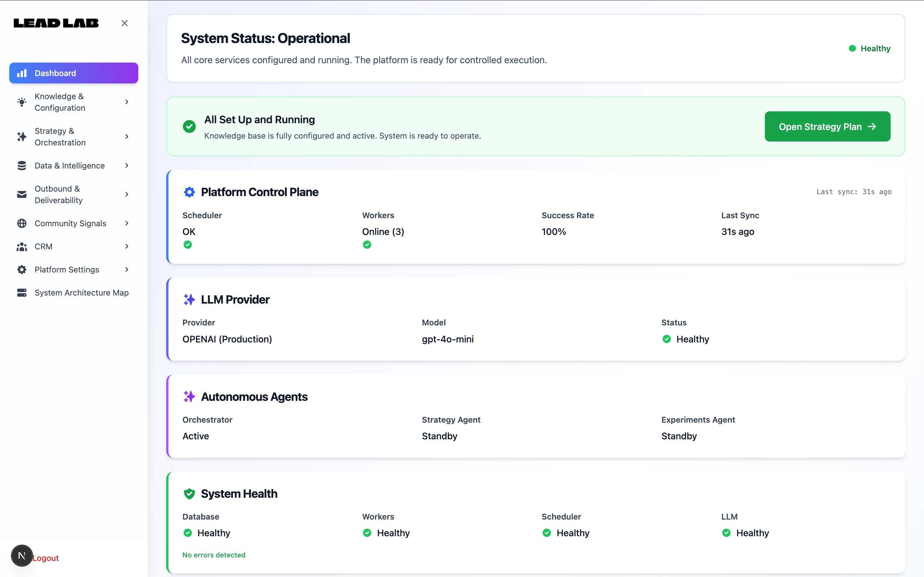The width and height of the screenshot is (924, 577).
Task: Open the Data & Intelligence menu item
Action: click(70, 166)
